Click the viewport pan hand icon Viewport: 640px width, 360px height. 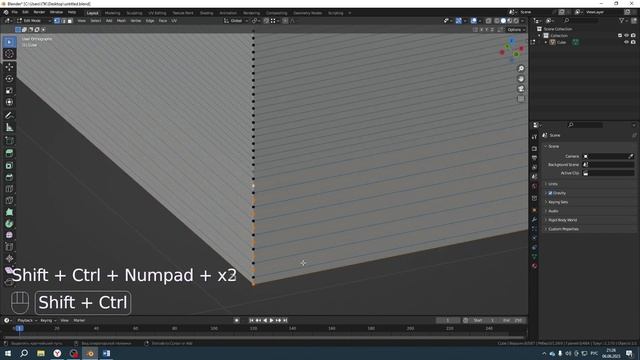click(521, 79)
